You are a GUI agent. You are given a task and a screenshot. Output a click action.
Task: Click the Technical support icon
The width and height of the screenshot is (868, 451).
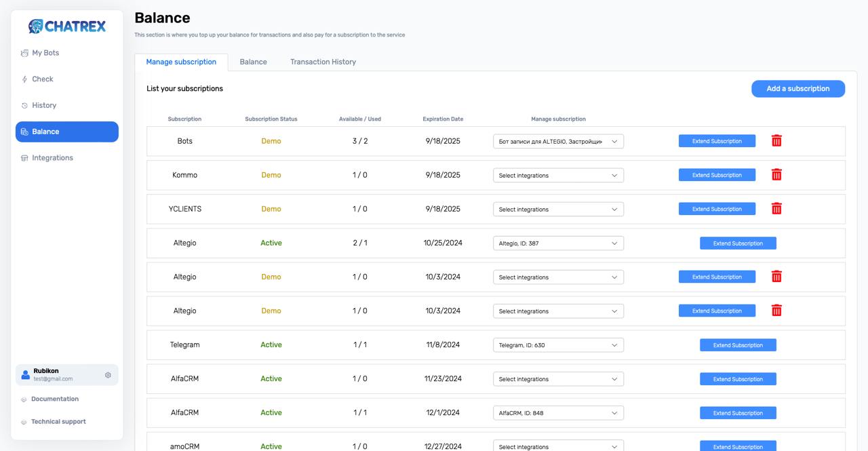coord(24,422)
